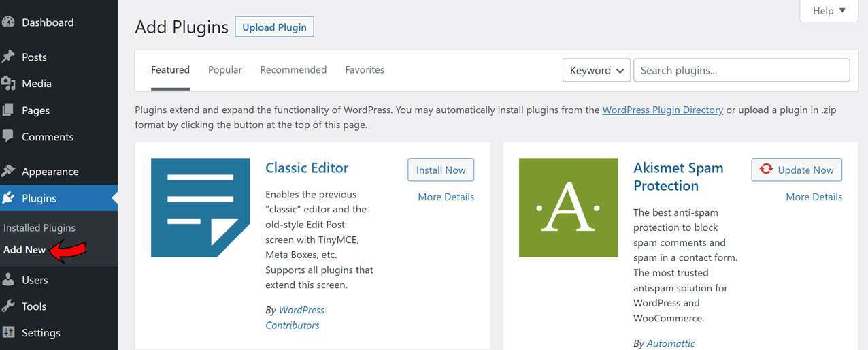
Task: Click the Akismet plugin thumbnail
Action: click(x=569, y=208)
